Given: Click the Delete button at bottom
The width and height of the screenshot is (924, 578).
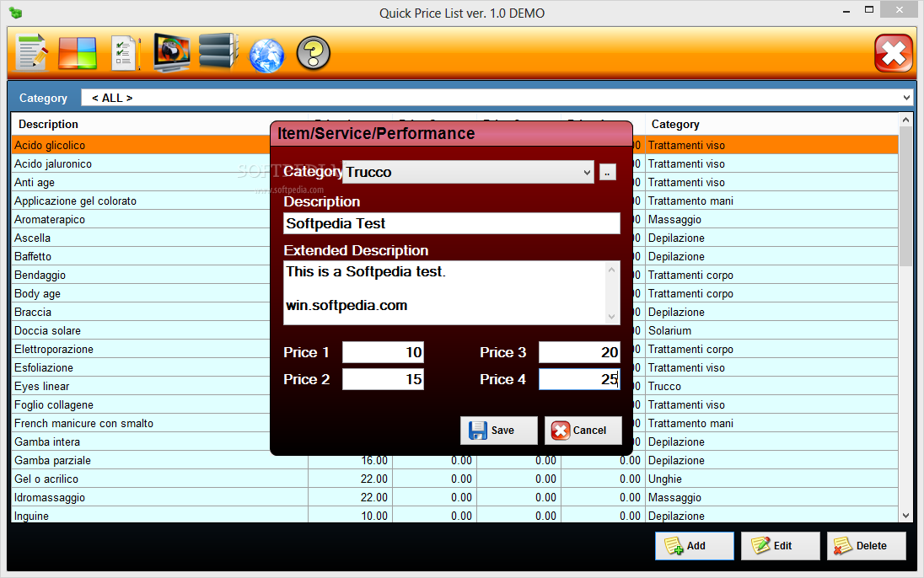Looking at the screenshot, I should (867, 546).
